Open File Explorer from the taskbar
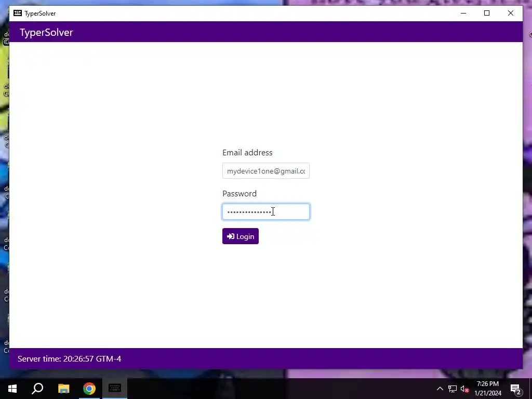The height and width of the screenshot is (399, 532). [x=63, y=389]
